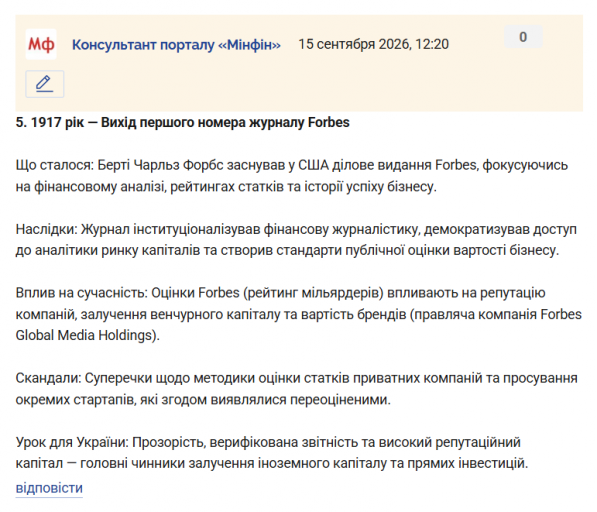This screenshot has width=597, height=512.
Task: Click the paragraph starting «Урок для України:»
Action: tap(272, 453)
